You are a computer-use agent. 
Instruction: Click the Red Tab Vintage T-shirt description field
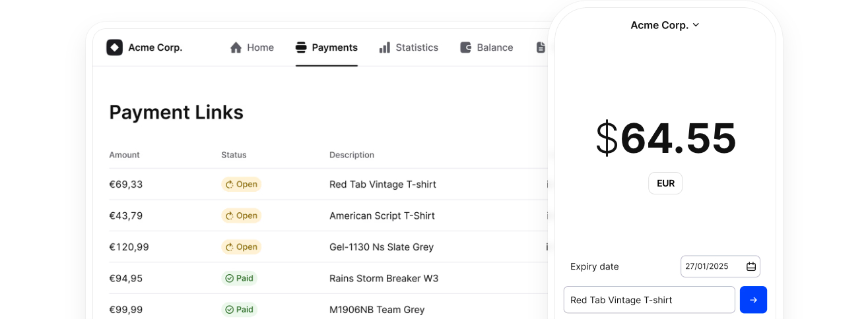(x=649, y=300)
